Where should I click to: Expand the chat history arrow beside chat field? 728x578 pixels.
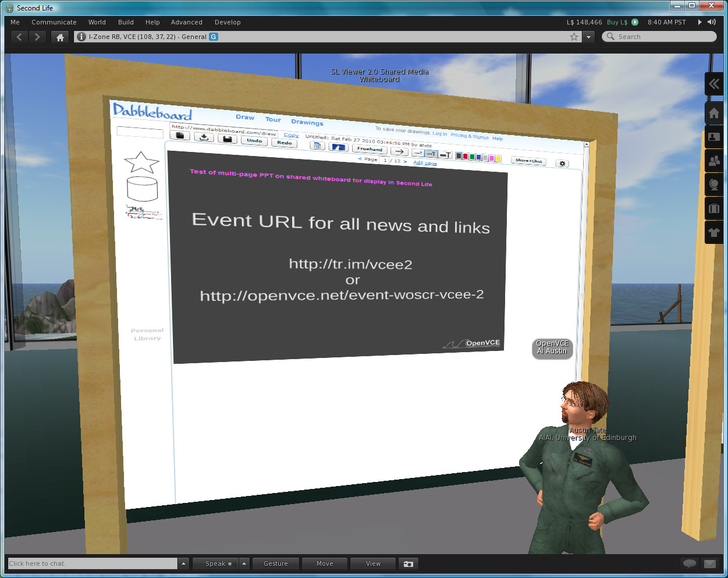[x=184, y=563]
